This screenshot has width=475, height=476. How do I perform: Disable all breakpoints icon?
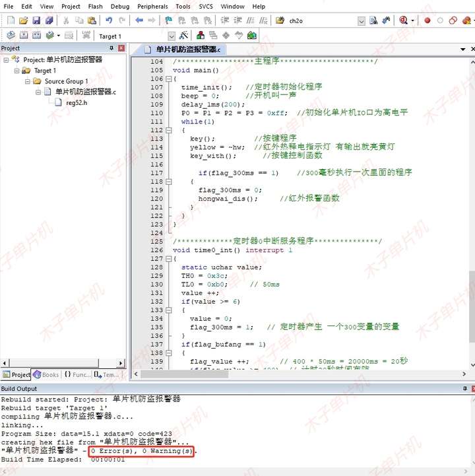tap(453, 20)
